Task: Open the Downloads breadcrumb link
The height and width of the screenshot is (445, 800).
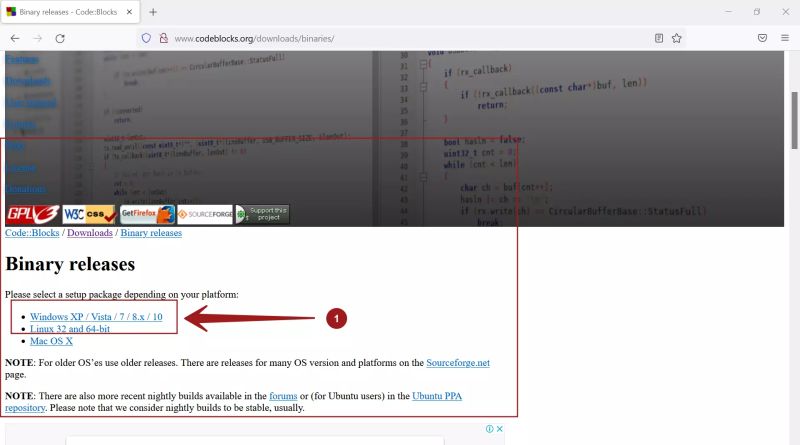Action: tap(90, 233)
